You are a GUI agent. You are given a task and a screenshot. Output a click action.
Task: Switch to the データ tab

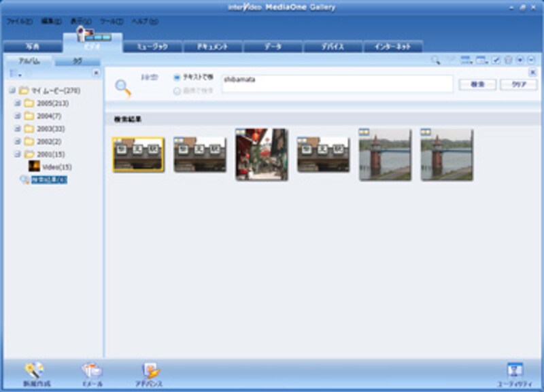pyautogui.click(x=273, y=46)
